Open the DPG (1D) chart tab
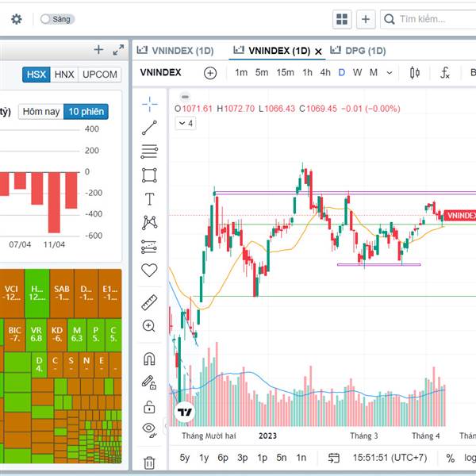Viewport: 476px width, 476px height. 359,51
